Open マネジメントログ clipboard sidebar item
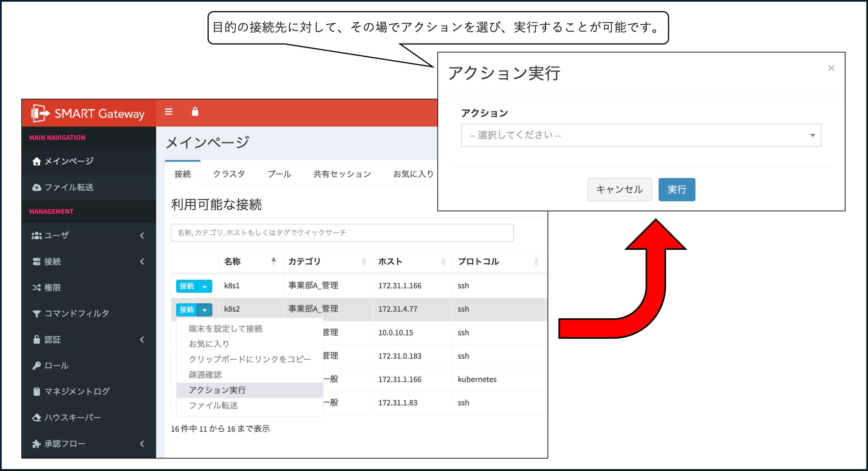868x471 pixels. (71, 391)
